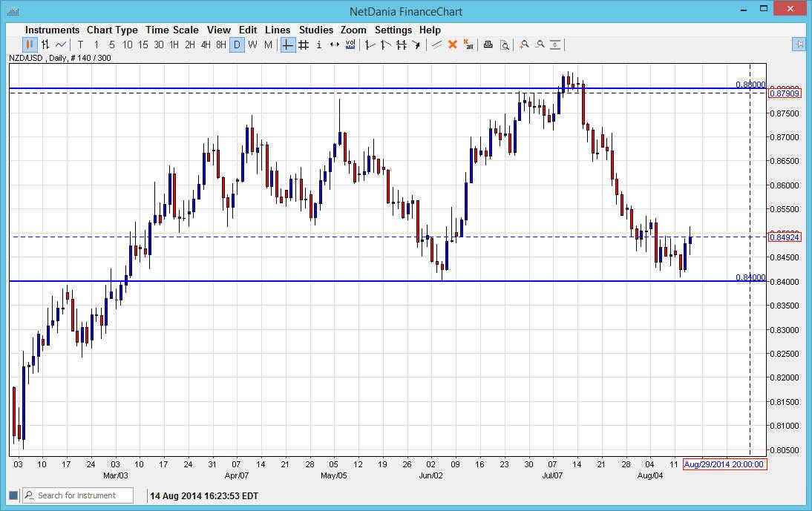Viewport: 812px width, 511px height.
Task: Open the Studies menu
Action: pyautogui.click(x=315, y=30)
